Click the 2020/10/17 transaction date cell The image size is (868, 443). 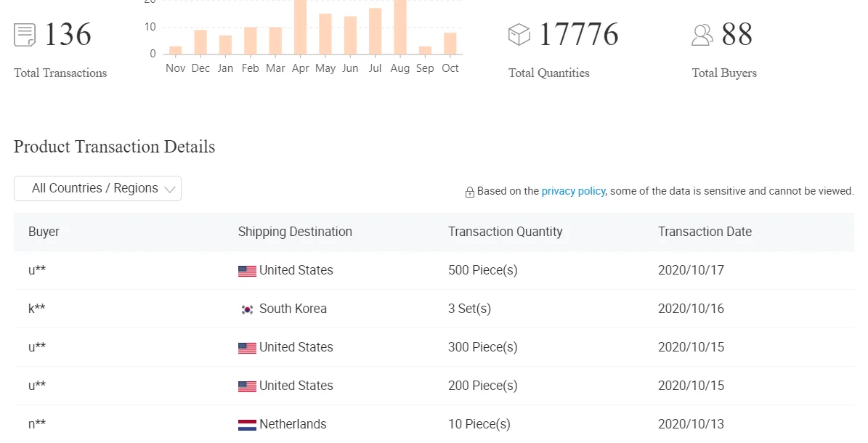tap(691, 270)
